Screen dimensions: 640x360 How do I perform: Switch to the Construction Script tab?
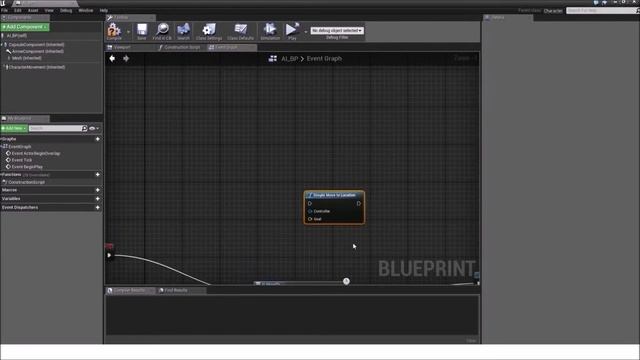[x=182, y=47]
